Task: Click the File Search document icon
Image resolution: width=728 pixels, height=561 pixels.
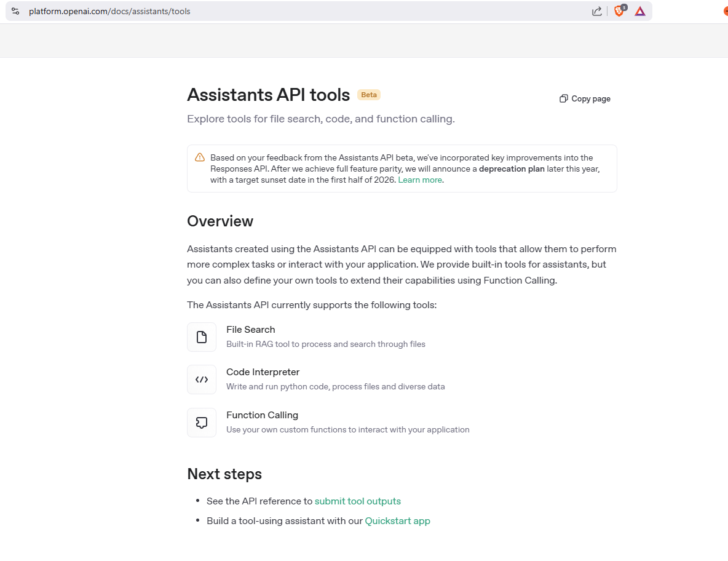Action: coord(202,337)
